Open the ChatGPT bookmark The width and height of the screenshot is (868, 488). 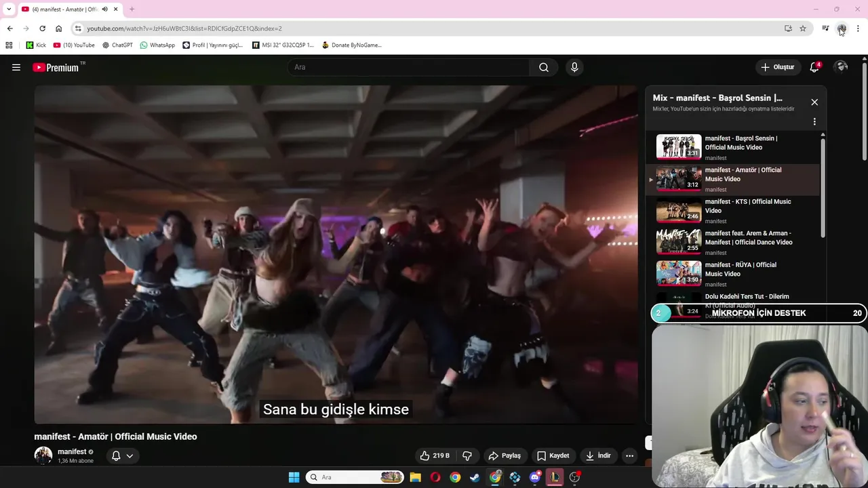coord(117,45)
